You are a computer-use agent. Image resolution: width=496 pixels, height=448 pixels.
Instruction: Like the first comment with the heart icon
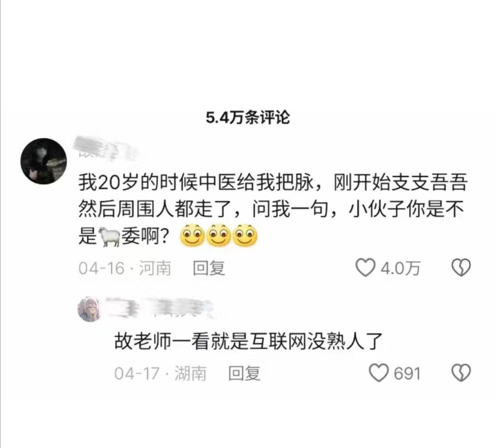366,268
